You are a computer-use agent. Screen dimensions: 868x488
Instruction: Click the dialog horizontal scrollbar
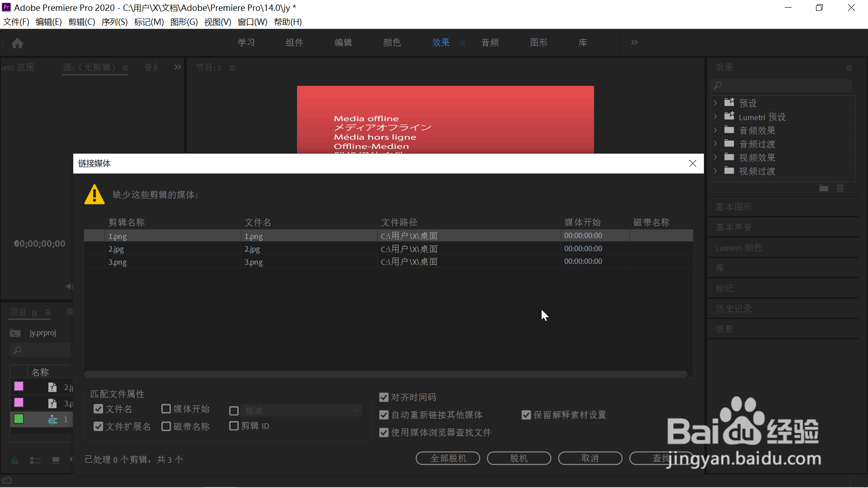click(386, 374)
